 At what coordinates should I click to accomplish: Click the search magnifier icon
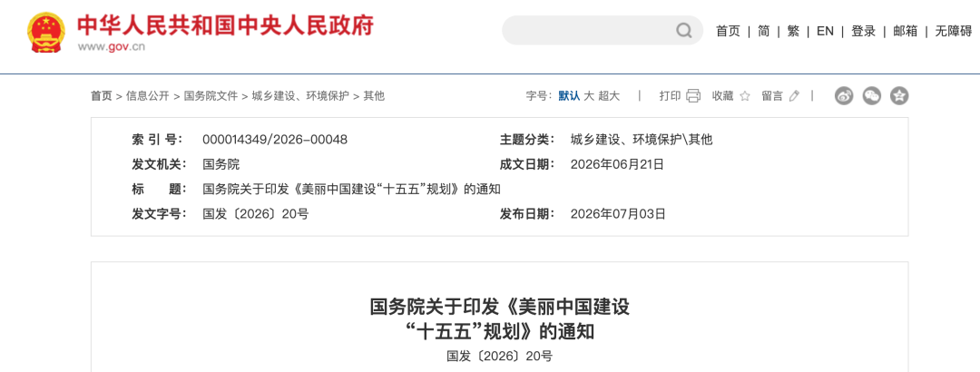684,31
